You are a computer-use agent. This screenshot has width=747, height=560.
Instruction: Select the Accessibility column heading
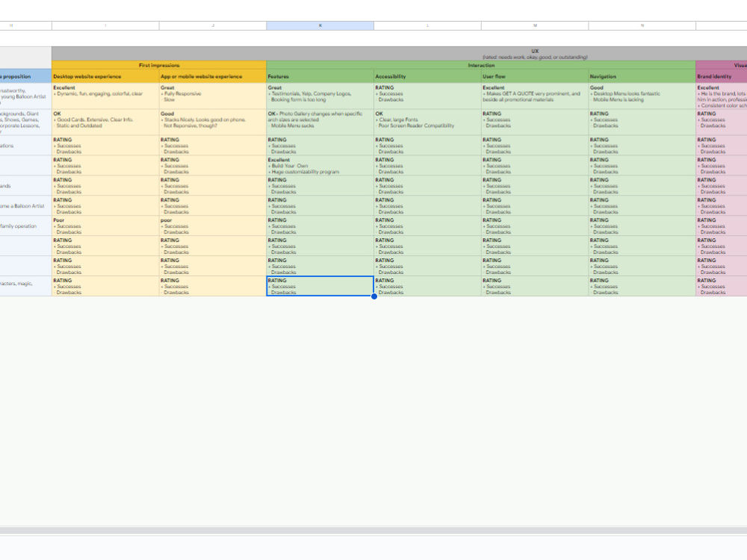pyautogui.click(x=427, y=76)
